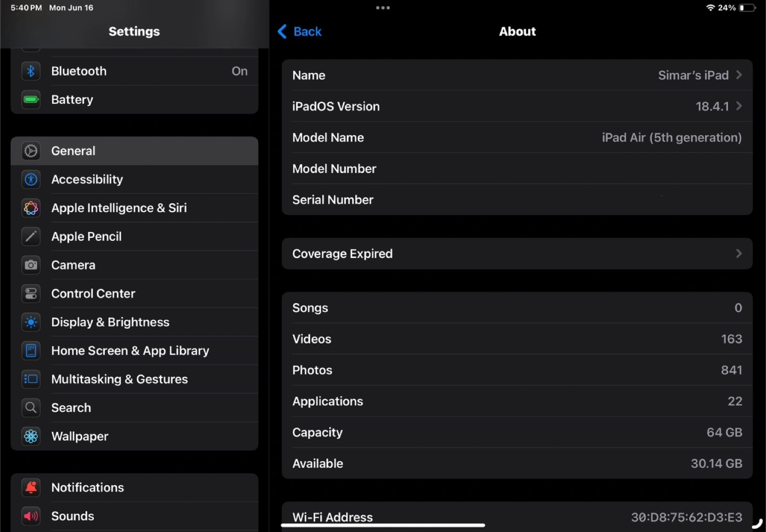The image size is (766, 532).
Task: Tap the Applications 22 row
Action: click(517, 401)
